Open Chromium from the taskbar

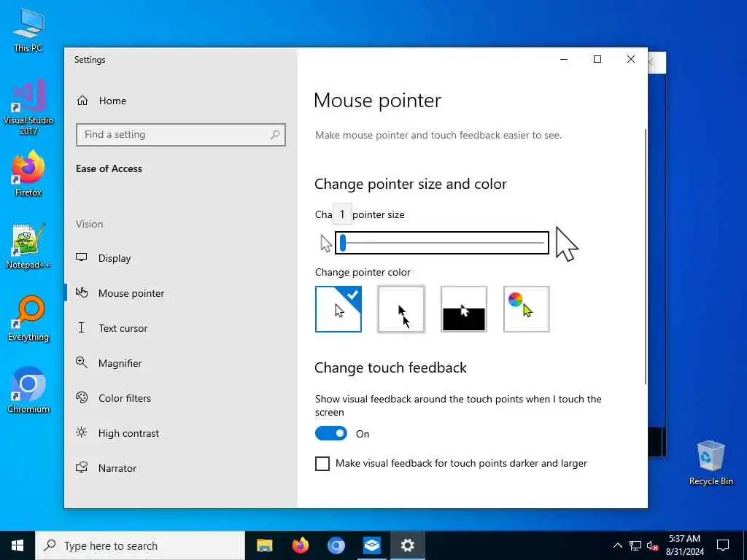coord(336,545)
